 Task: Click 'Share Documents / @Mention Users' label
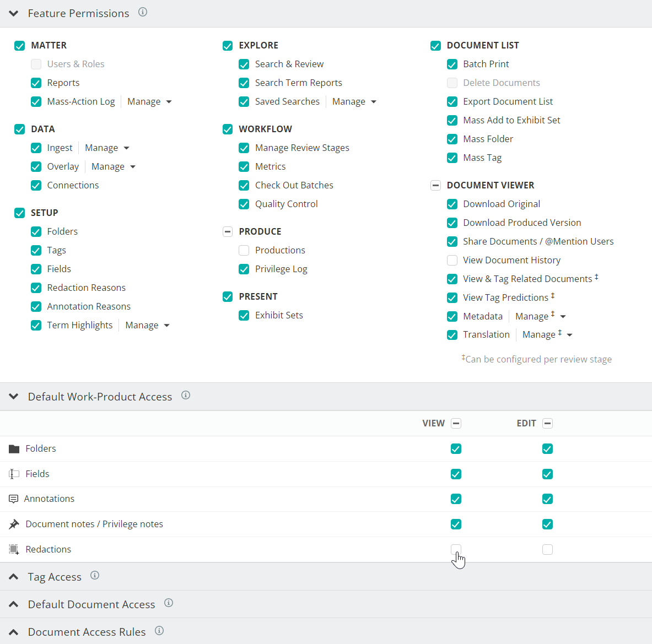(538, 241)
